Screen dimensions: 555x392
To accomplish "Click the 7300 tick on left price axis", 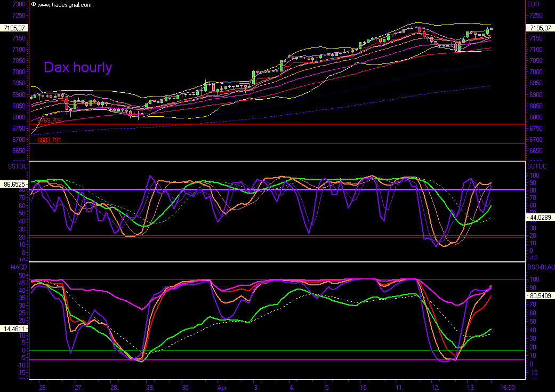I will coord(19,4).
